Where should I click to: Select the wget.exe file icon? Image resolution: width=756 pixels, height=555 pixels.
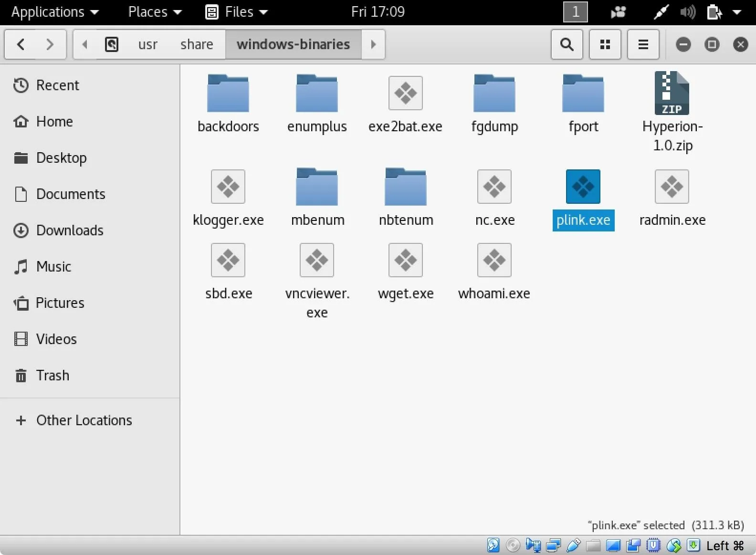coord(406,260)
